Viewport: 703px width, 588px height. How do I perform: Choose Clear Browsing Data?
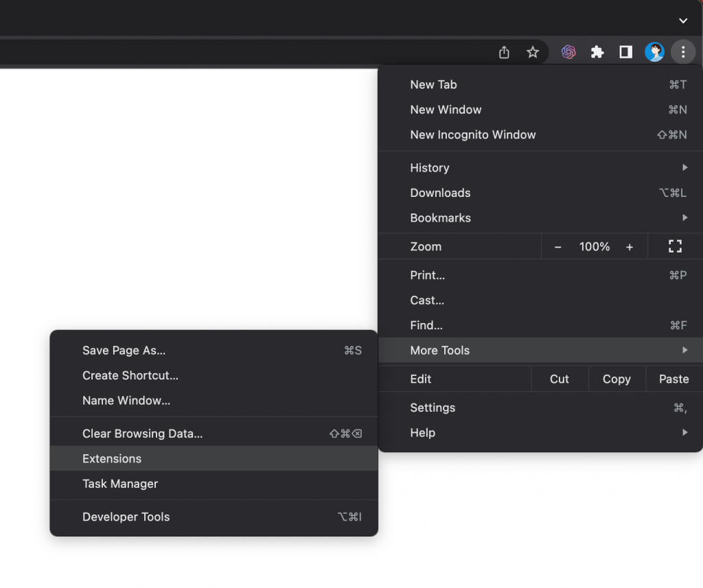(x=143, y=434)
